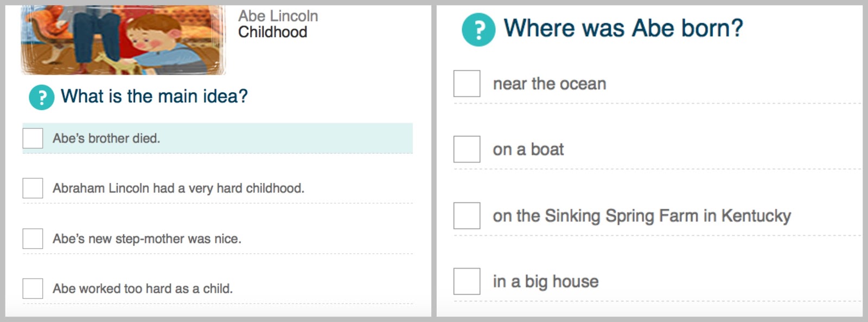Tick the in a big house checkbox
This screenshot has width=868, height=322.
click(x=467, y=281)
